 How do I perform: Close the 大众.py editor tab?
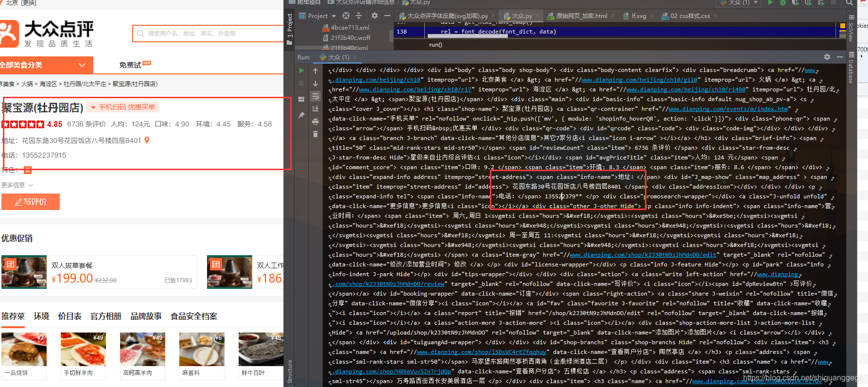537,16
